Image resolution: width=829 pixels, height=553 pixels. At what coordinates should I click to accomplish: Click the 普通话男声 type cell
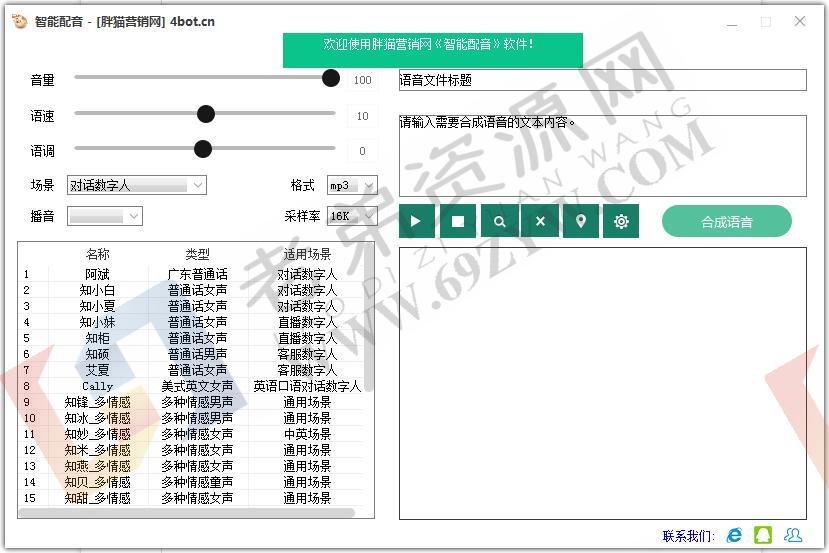point(197,354)
